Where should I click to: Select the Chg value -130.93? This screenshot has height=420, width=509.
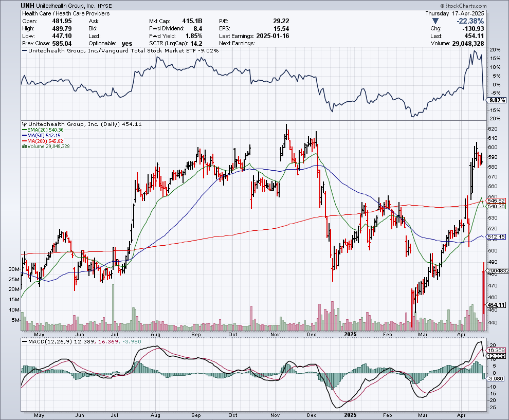click(473, 29)
